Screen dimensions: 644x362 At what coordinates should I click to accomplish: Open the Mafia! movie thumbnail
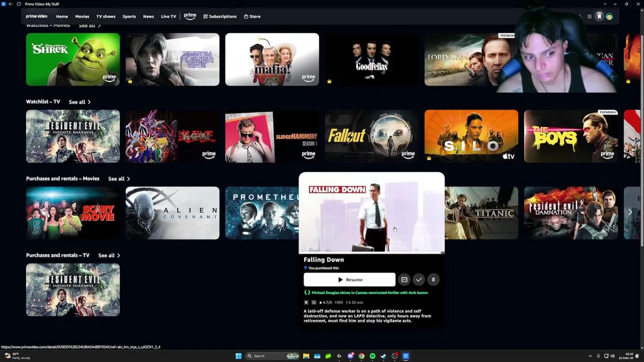pyautogui.click(x=272, y=59)
